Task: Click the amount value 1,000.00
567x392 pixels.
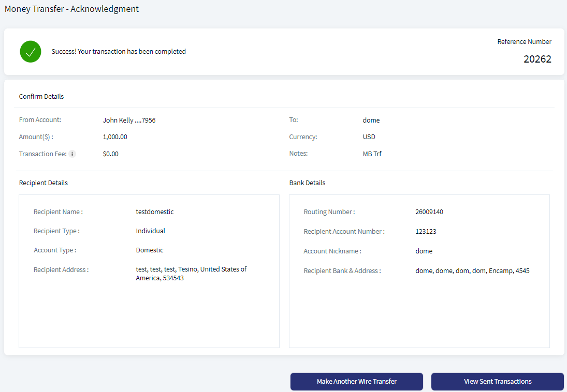Action: point(115,137)
